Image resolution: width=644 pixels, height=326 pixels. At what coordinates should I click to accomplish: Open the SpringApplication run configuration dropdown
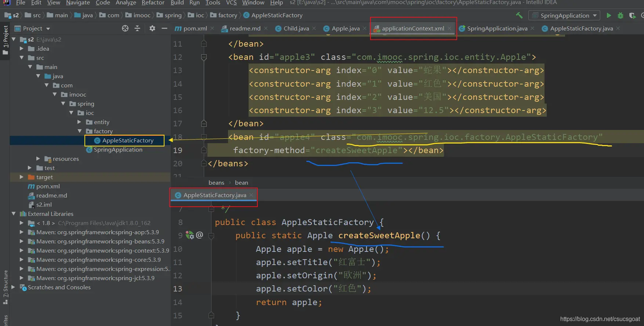coord(564,15)
